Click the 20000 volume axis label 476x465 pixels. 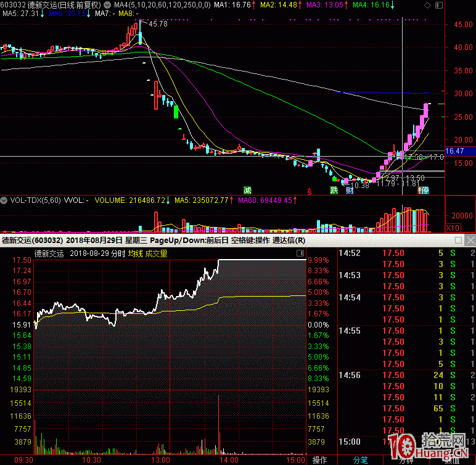pyautogui.click(x=462, y=215)
